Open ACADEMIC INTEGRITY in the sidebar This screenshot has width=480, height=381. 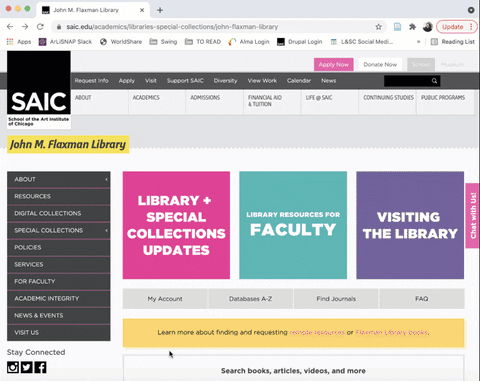pyautogui.click(x=59, y=298)
